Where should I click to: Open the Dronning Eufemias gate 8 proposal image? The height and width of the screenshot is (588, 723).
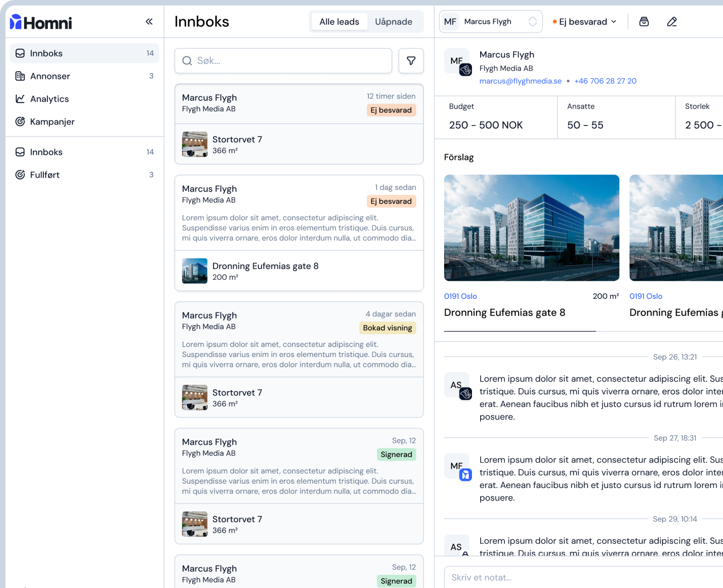click(x=531, y=228)
